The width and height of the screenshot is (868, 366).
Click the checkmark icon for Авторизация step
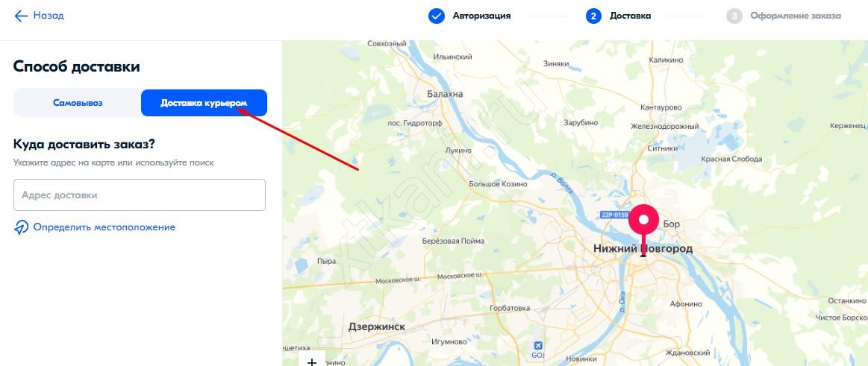coord(437,16)
